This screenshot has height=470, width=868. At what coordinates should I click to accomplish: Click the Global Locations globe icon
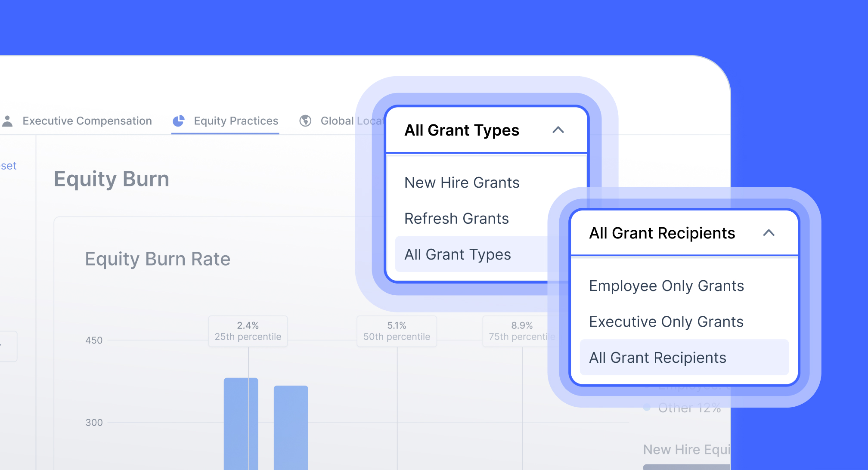coord(305,121)
